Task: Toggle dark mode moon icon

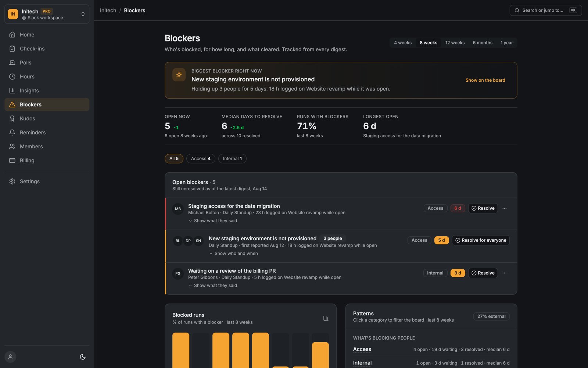Action: (x=83, y=357)
